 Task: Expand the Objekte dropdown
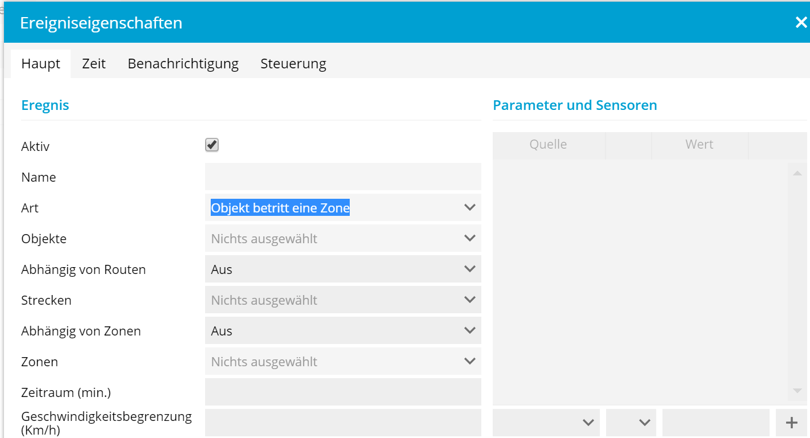coord(342,239)
